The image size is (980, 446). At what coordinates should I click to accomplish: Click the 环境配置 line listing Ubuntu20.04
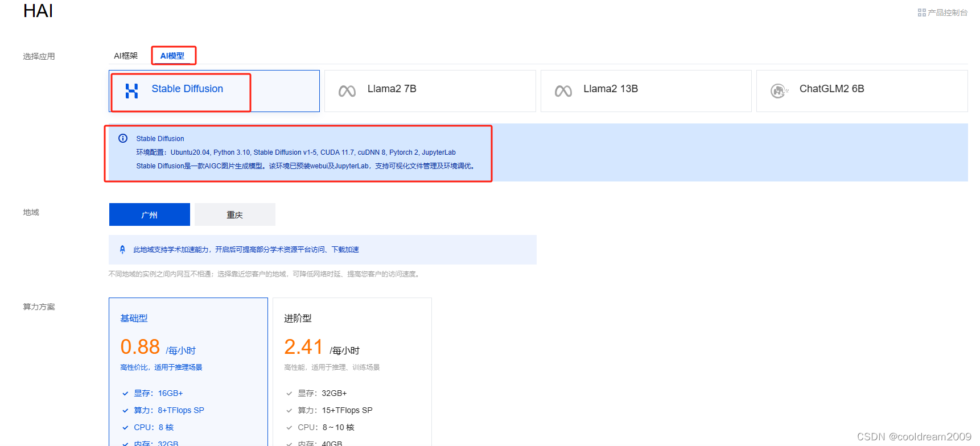296,152
